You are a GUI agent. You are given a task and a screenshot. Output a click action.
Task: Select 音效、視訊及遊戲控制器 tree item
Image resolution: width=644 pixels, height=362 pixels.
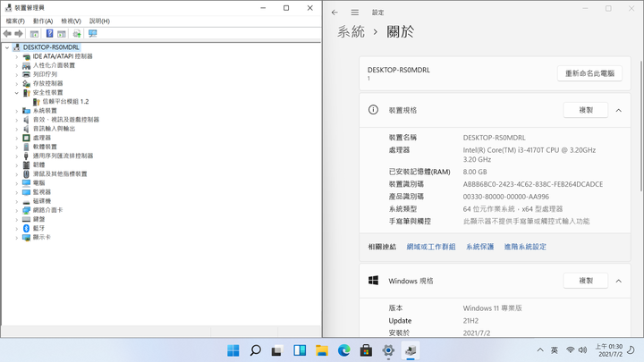coord(65,120)
